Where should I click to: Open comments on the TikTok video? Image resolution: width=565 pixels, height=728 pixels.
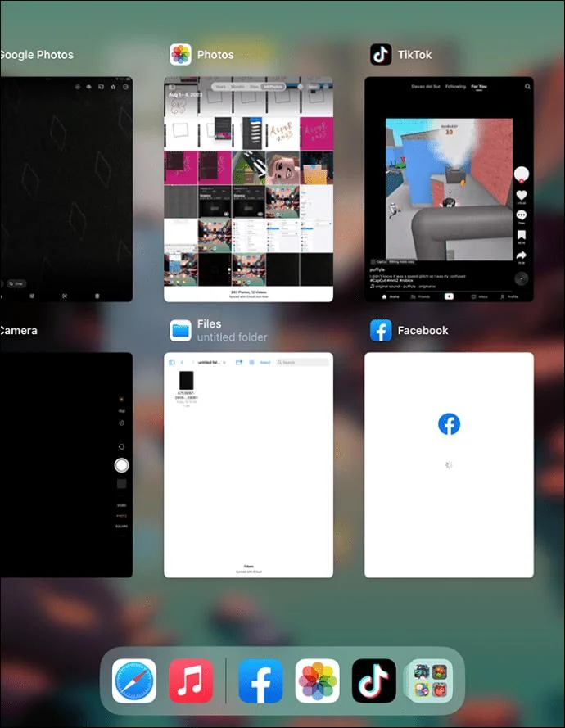click(522, 215)
